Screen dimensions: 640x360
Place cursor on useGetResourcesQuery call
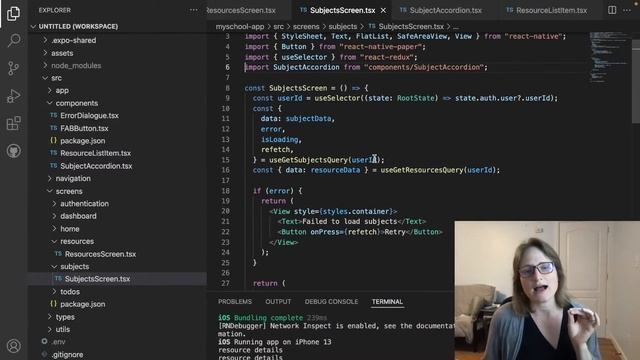[422, 170]
